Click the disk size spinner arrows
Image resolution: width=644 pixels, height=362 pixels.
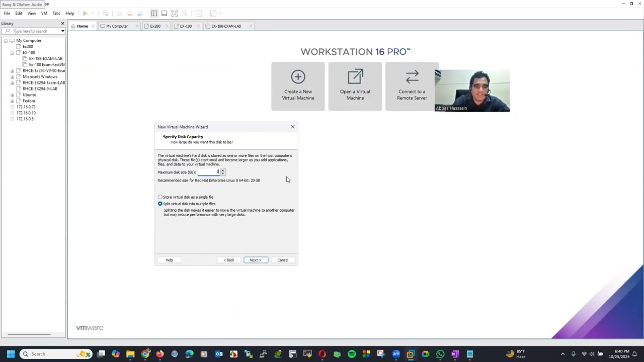(222, 172)
